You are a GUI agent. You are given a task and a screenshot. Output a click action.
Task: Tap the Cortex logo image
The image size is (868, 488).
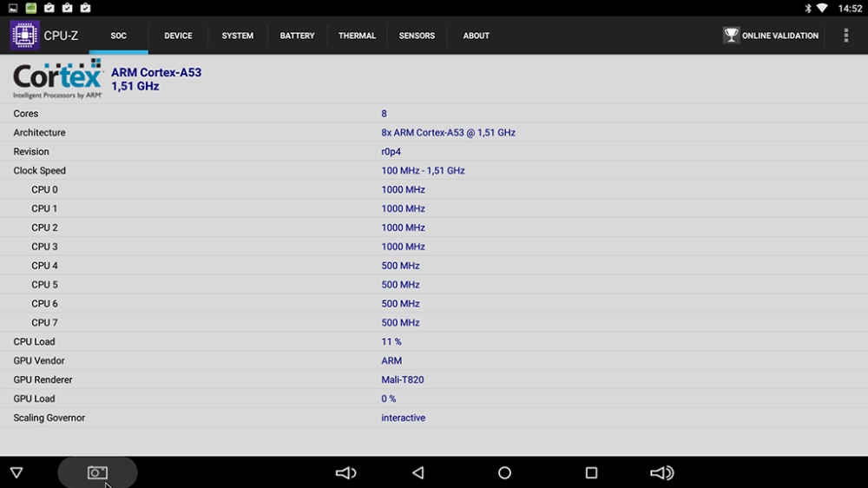coord(57,79)
